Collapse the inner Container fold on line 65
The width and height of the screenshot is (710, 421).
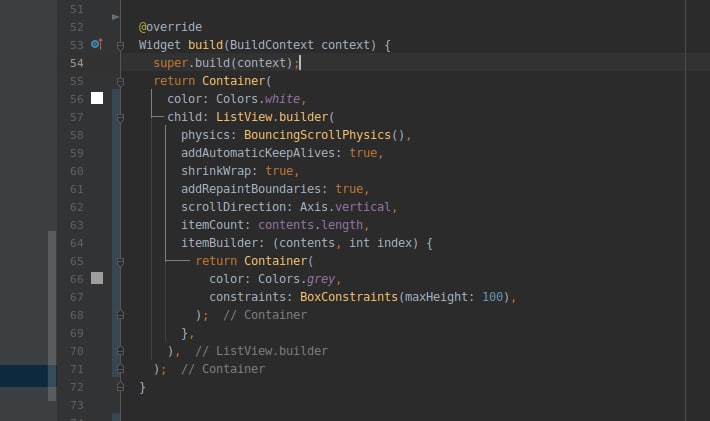(x=120, y=262)
